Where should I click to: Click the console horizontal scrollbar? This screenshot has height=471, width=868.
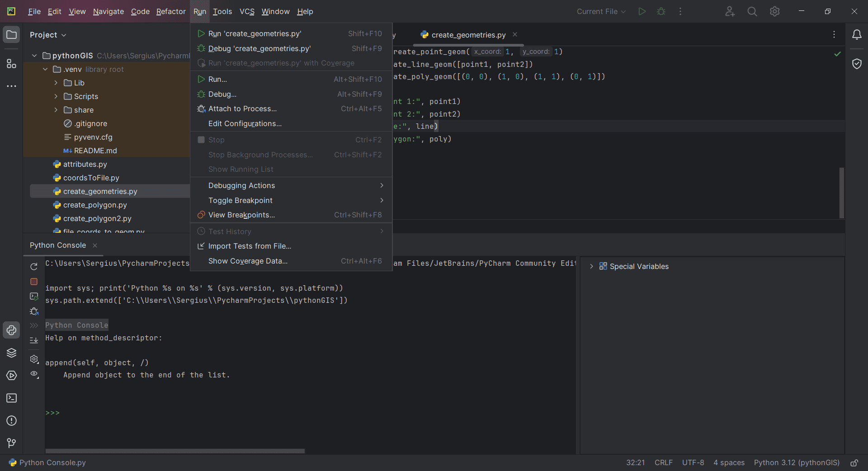coord(175,451)
